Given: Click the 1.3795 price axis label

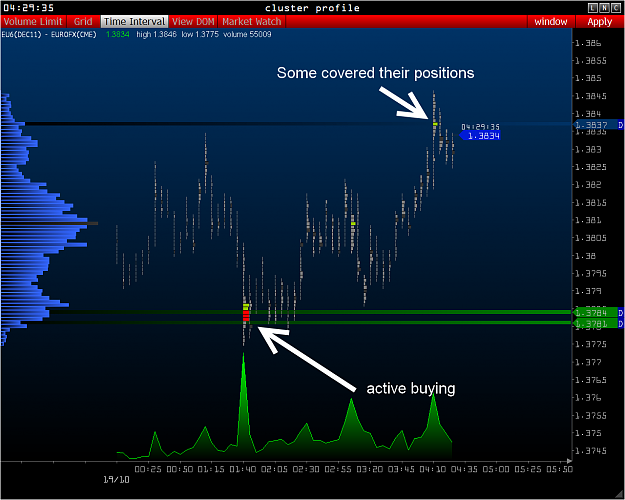Looking at the screenshot, I should pos(591,273).
